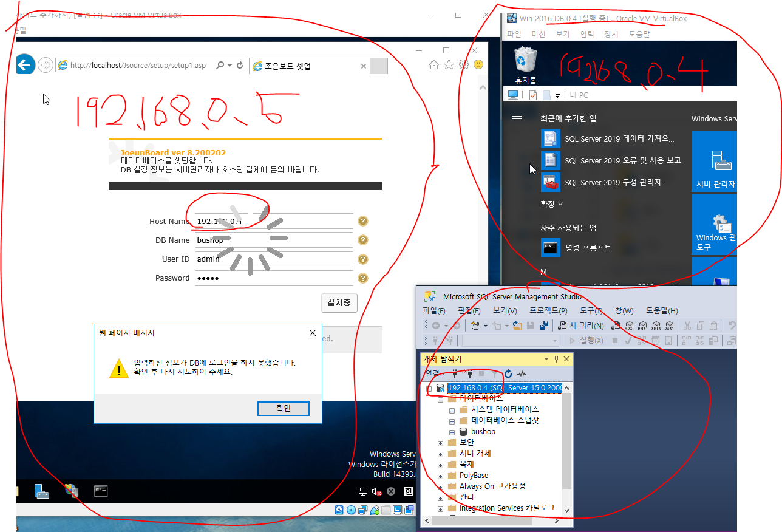
Task: Expand the 데이터베이스 스냅샷 node
Action: (x=452, y=421)
